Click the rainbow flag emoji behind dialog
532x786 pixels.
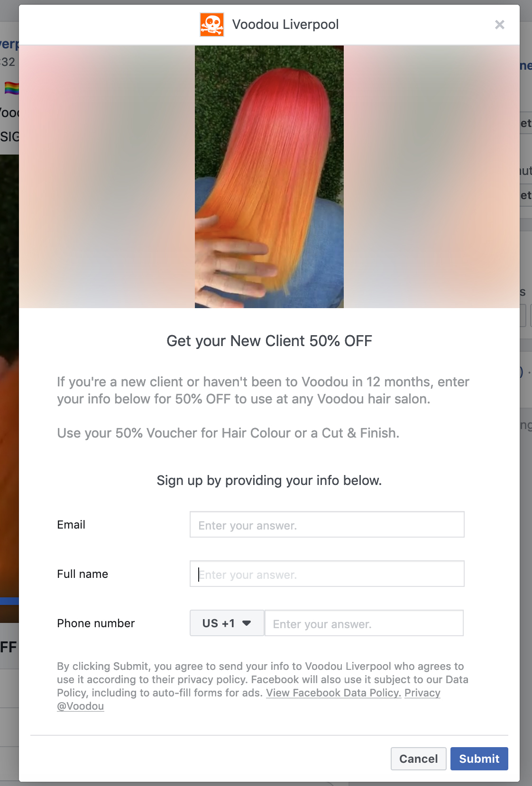pyautogui.click(x=11, y=88)
